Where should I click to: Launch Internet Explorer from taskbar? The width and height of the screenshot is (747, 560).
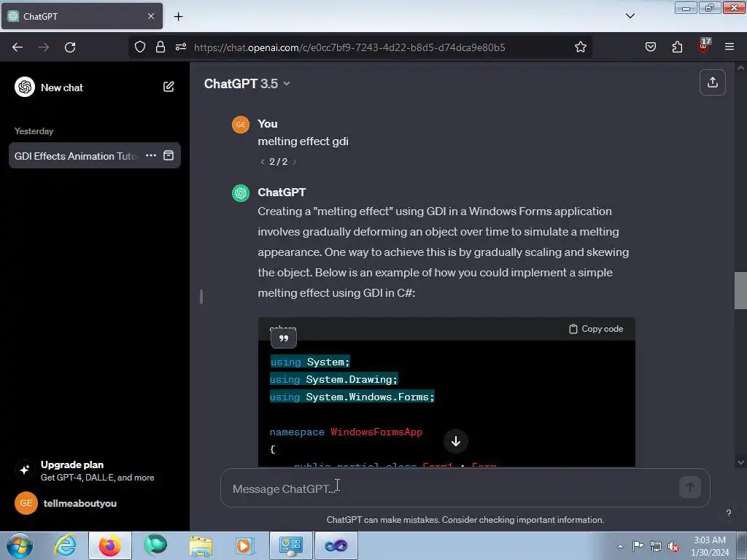tap(65, 545)
